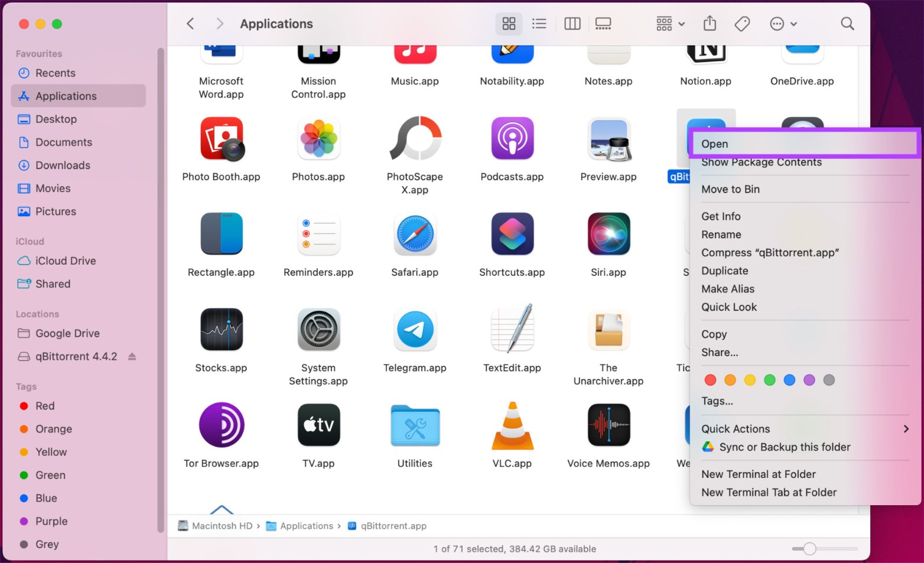Open System Settings.app
This screenshot has height=563, width=924.
click(318, 330)
